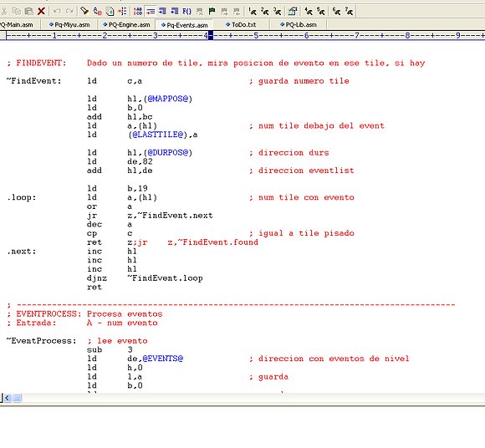
Task: Open the Find dialog icon
Action: point(84,12)
